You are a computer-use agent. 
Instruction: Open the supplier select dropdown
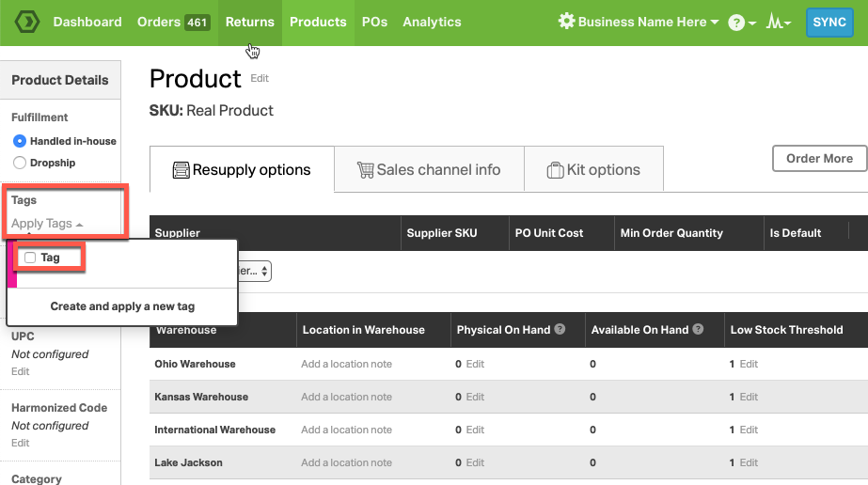tap(255, 271)
